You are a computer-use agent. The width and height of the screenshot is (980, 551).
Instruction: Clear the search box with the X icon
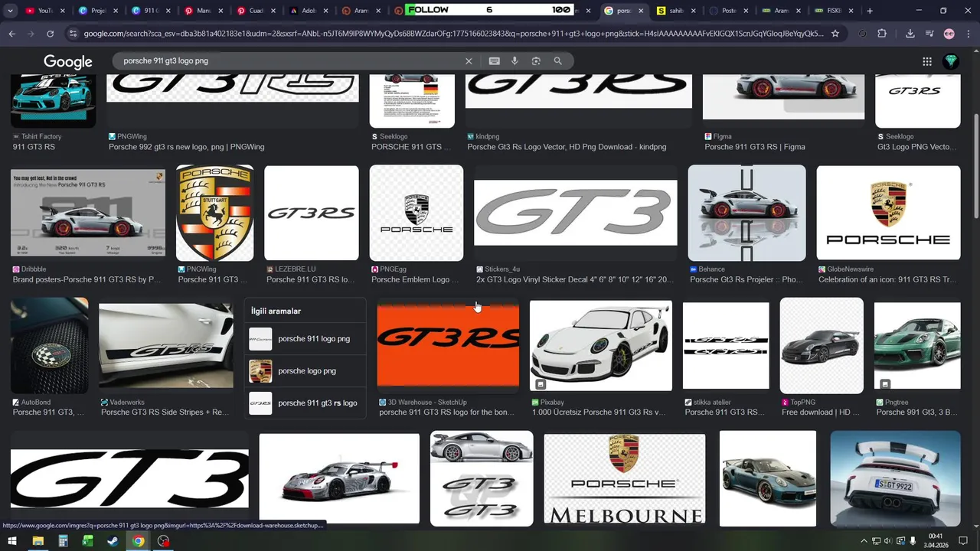click(x=469, y=61)
